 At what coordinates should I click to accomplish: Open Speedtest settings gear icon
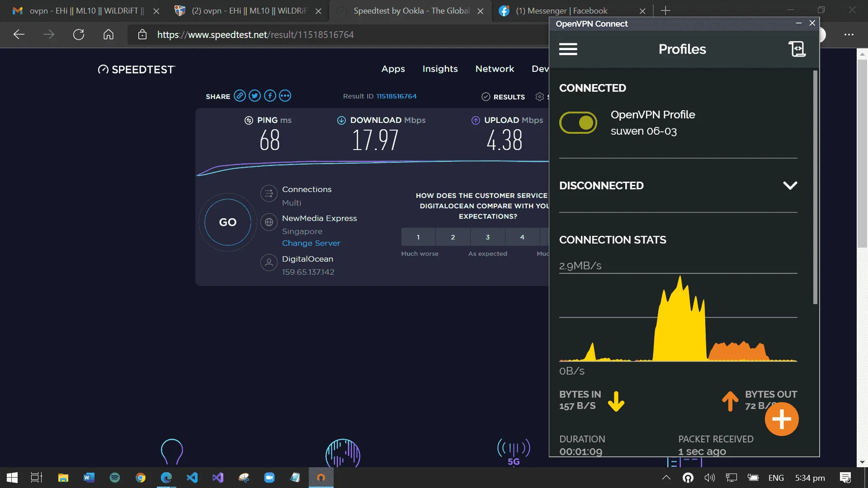click(539, 96)
